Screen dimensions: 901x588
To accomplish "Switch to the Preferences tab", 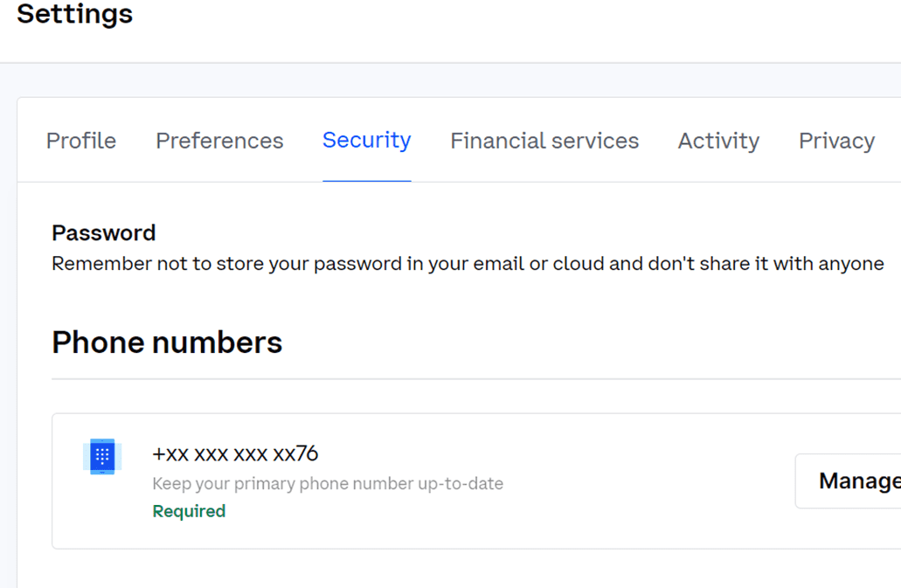I will click(219, 141).
